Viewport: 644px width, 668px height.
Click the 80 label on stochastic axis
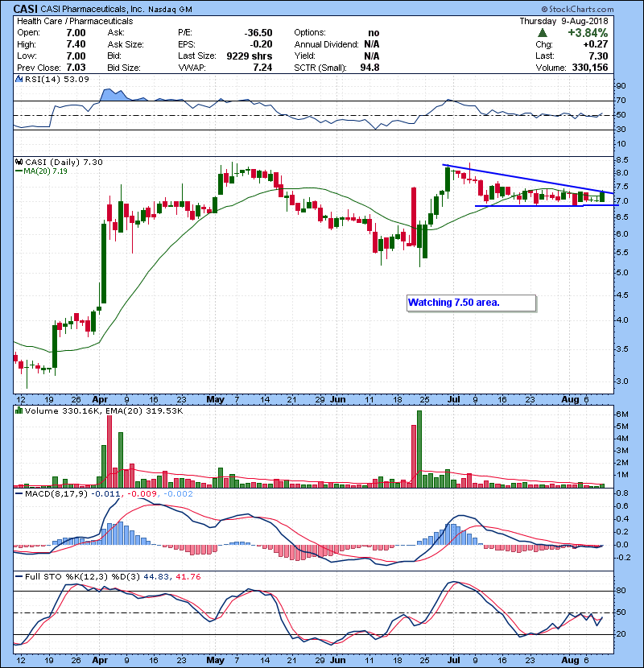click(621, 591)
